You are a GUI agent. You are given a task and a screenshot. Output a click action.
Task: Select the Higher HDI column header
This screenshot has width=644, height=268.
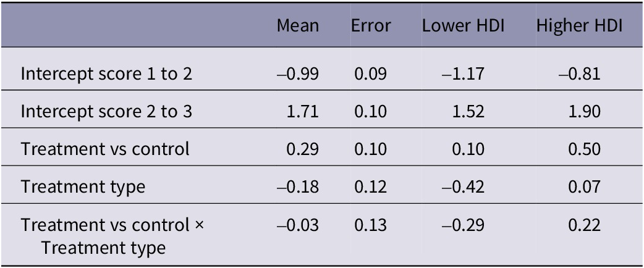point(580,25)
